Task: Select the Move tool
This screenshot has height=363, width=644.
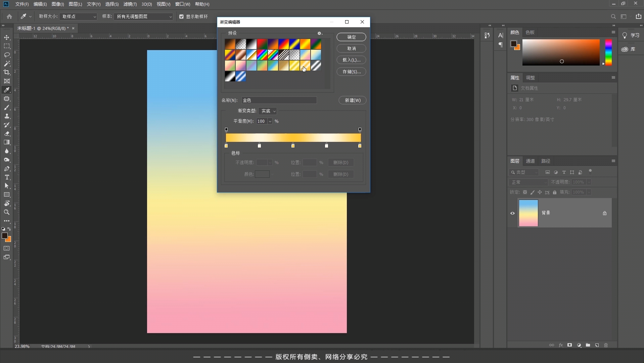Action: click(7, 37)
